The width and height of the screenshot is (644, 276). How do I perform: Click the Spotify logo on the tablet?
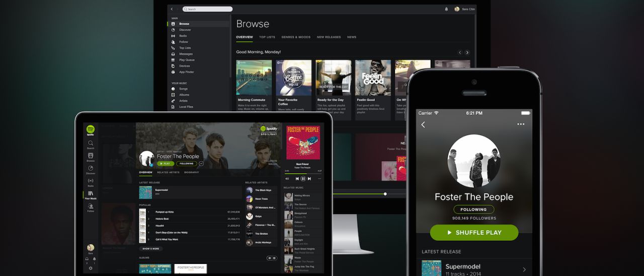coord(91,130)
